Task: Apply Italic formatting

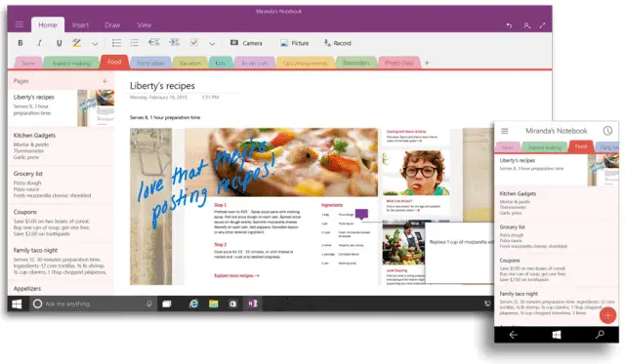Action: [39, 43]
